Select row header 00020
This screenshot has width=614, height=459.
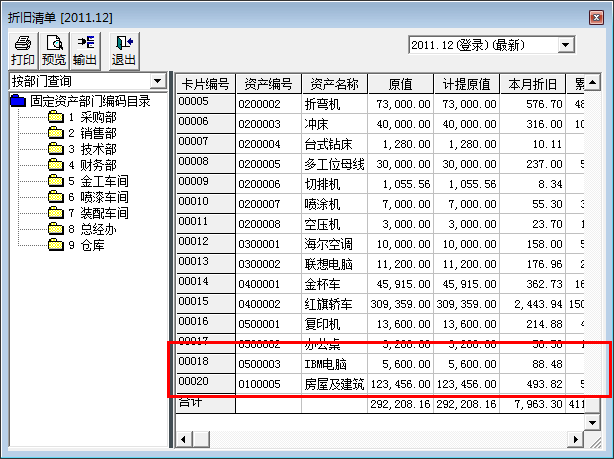(206, 383)
